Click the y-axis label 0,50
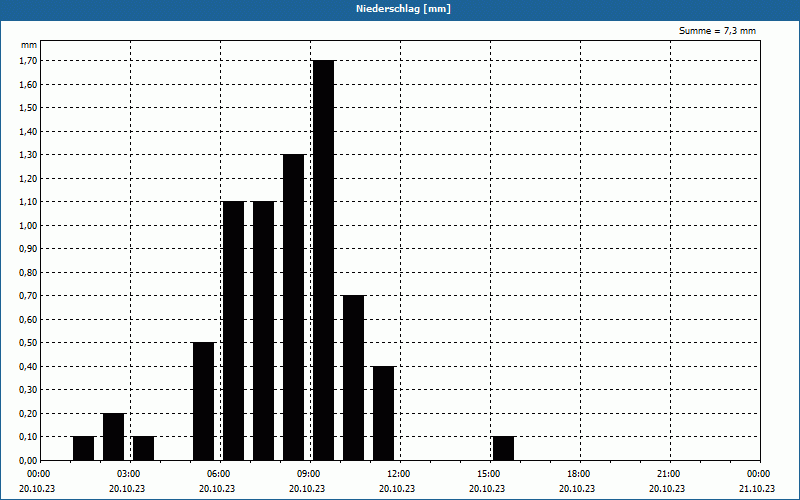The image size is (800, 500). (28, 343)
